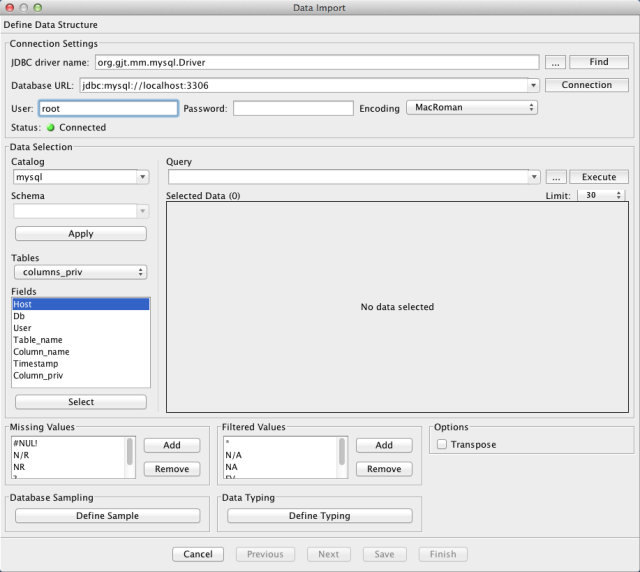This screenshot has height=572, width=640.
Task: Open the Tables columns_priv dropdown
Action: (80, 272)
